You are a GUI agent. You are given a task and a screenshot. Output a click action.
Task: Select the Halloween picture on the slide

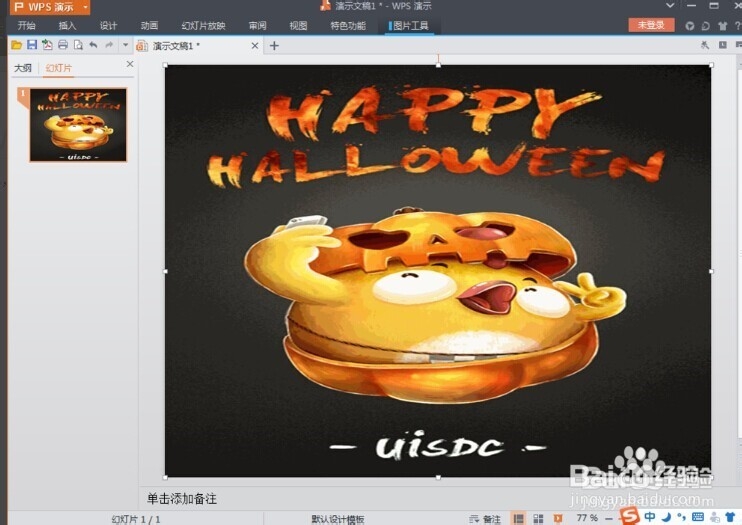tap(438, 271)
